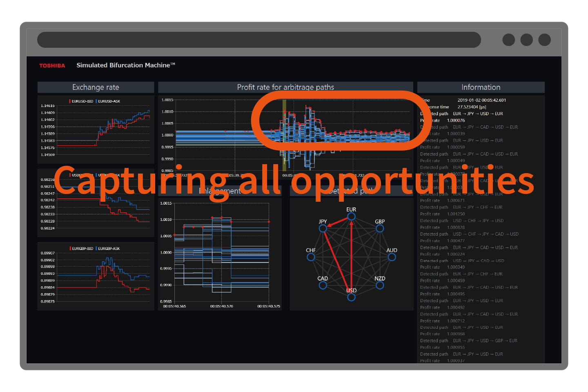
Task: Click the profit rate 1.000828
Action: point(456,227)
